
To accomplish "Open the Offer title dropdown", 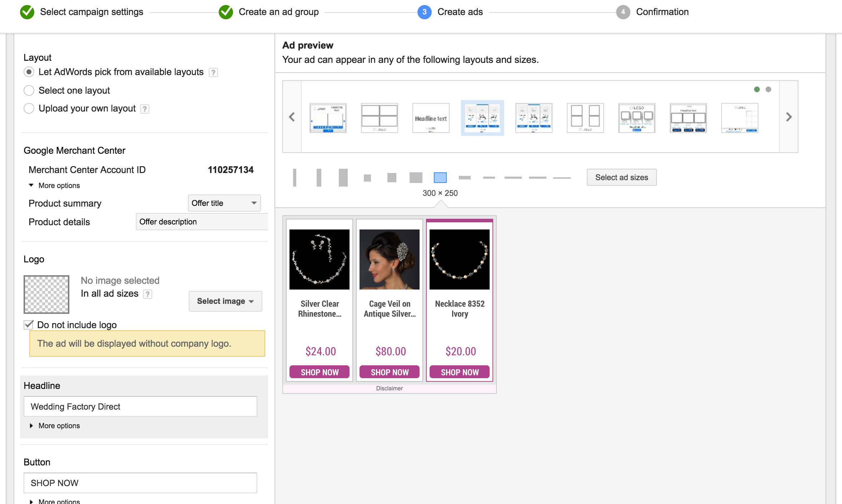I will [224, 203].
